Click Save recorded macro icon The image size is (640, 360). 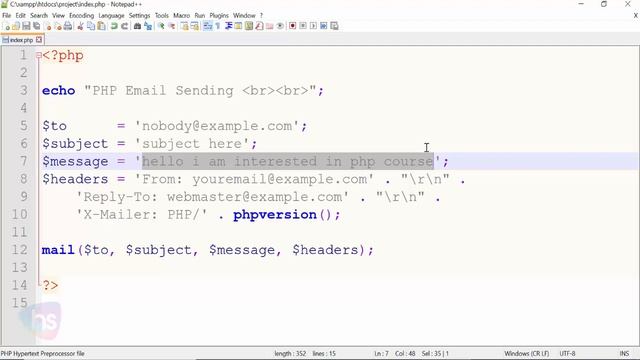334,26
